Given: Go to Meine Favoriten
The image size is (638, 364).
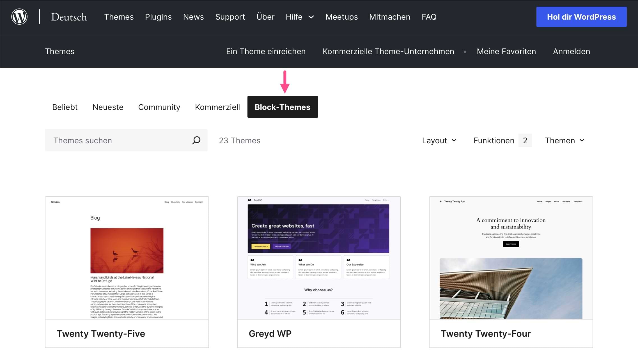Looking at the screenshot, I should pos(506,51).
